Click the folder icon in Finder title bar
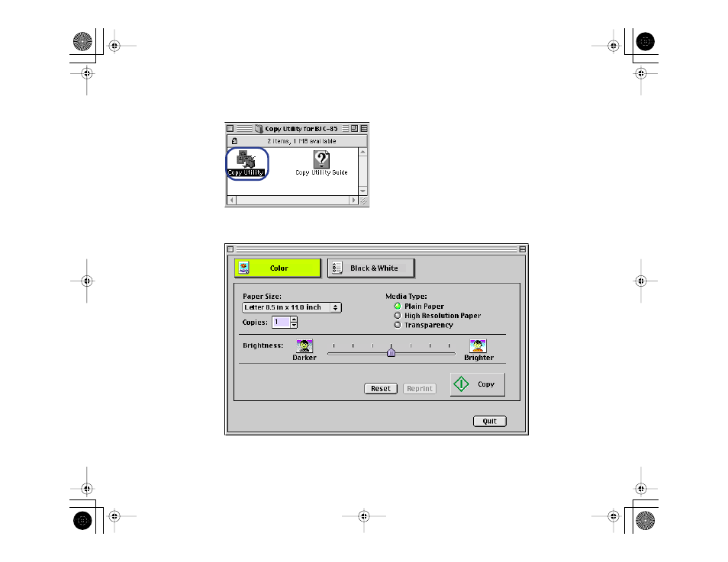 259,129
